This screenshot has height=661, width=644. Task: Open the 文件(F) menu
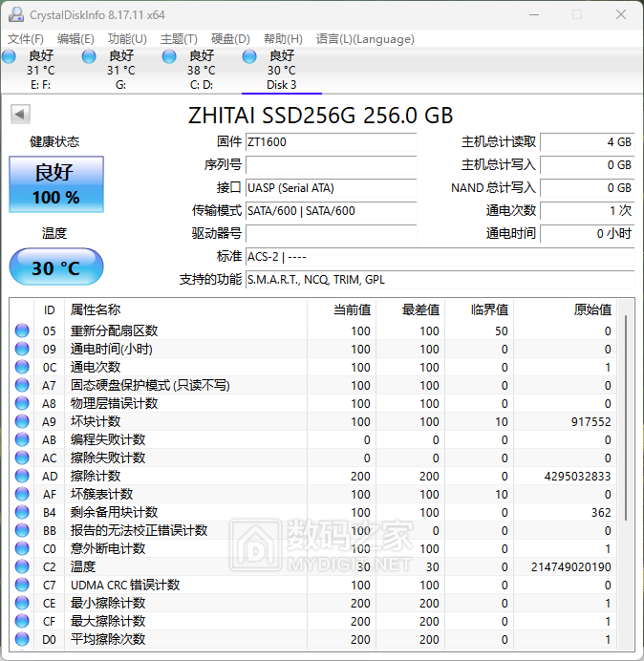[x=25, y=39]
